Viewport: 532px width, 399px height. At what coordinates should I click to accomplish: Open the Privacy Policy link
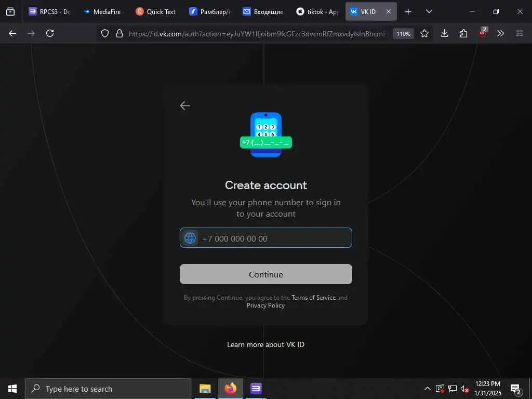point(265,305)
